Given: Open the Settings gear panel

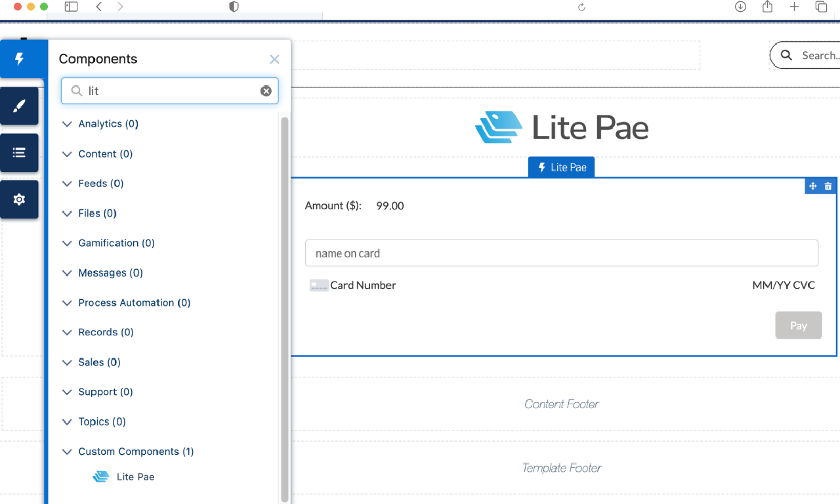Looking at the screenshot, I should pos(20,199).
